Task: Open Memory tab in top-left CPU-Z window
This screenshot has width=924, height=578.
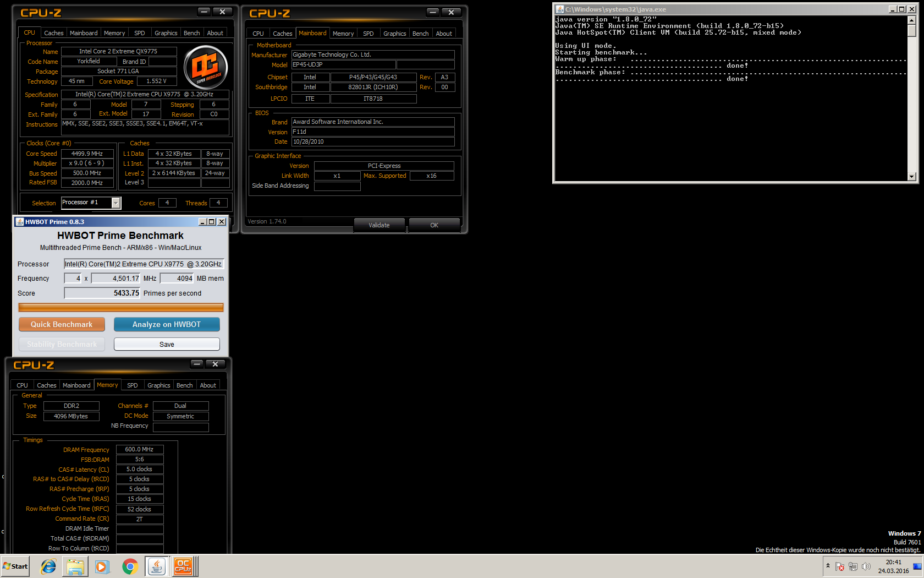Action: click(114, 33)
